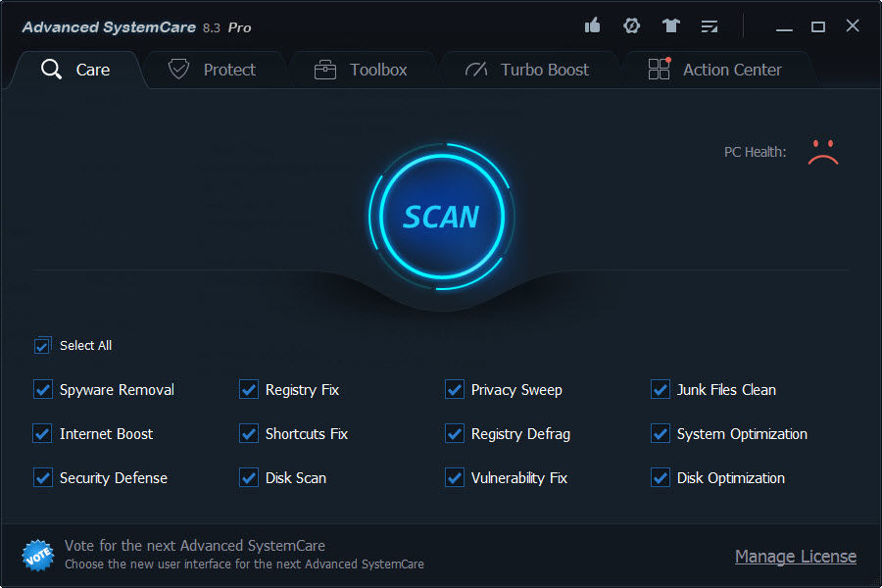Uncheck Privacy Sweep
Viewport: 882px width, 588px height.
click(x=455, y=389)
